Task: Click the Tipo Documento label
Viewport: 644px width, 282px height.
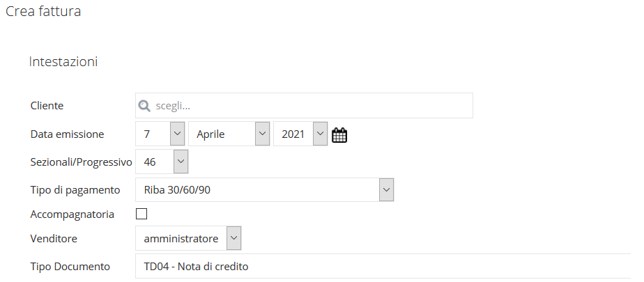Action: point(70,267)
